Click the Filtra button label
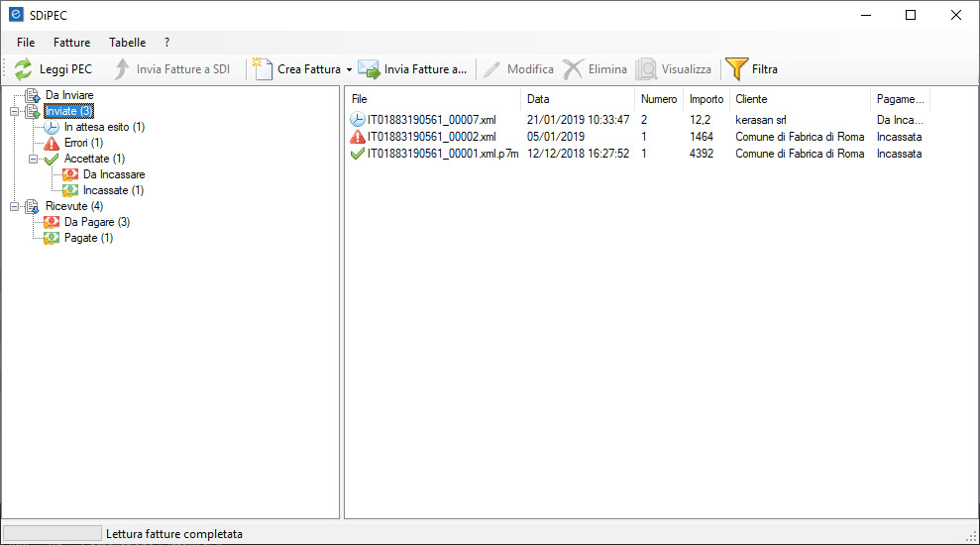This screenshot has width=980, height=545. [x=764, y=69]
